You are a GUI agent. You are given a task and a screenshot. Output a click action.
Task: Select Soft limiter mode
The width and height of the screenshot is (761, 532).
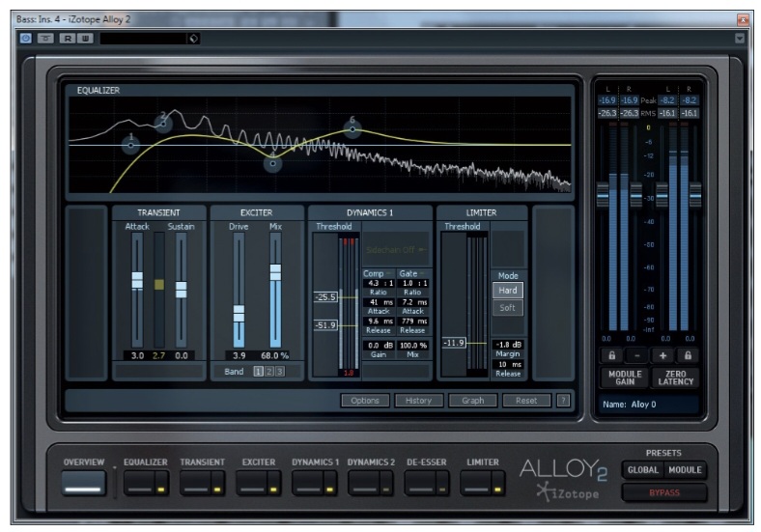pyautogui.click(x=508, y=308)
